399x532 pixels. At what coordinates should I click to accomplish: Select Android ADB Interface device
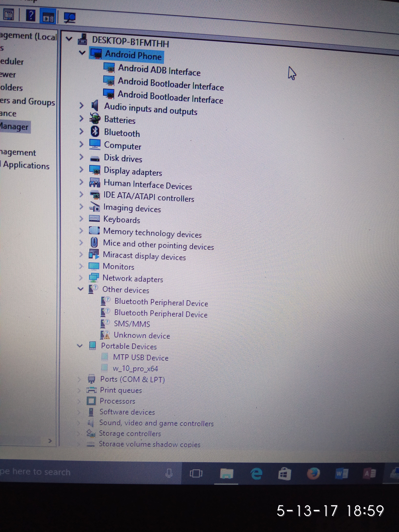159,70
